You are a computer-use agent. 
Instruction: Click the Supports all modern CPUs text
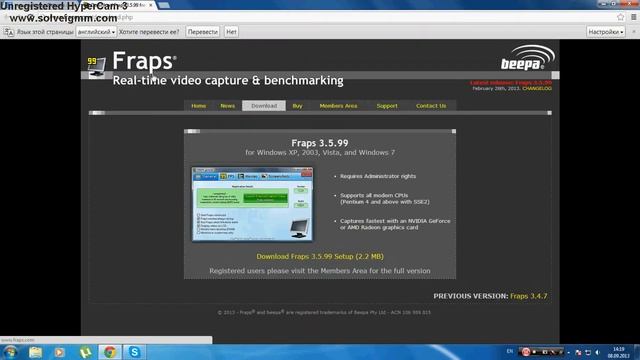pyautogui.click(x=384, y=198)
